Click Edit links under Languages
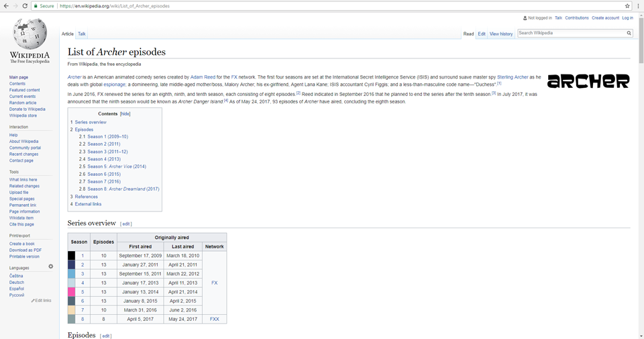 click(42, 300)
